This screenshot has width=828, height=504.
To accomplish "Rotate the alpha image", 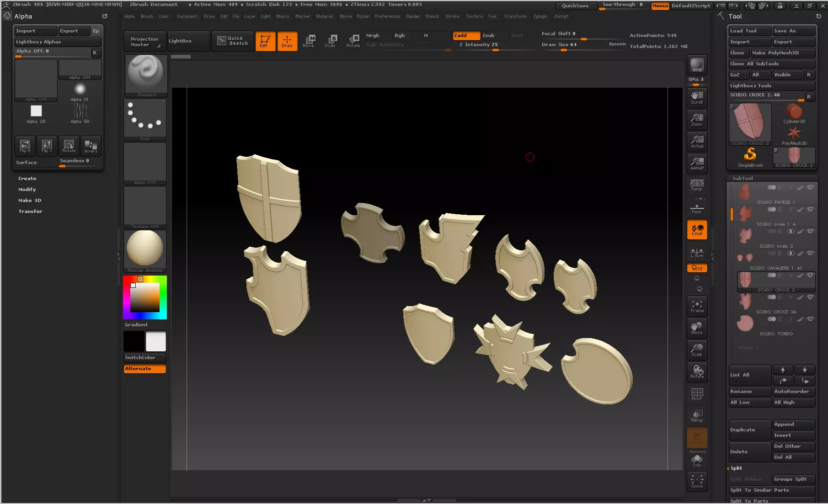I will coord(69,146).
